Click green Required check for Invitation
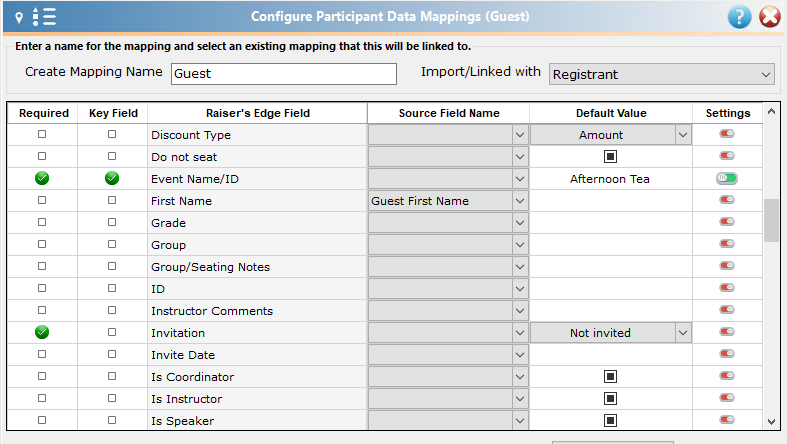 [42, 332]
